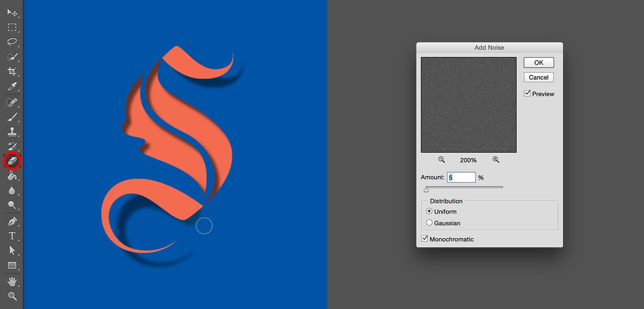Viewport: 644px width, 309px height.
Task: Switch to the Crop tool
Action: pyautogui.click(x=12, y=72)
